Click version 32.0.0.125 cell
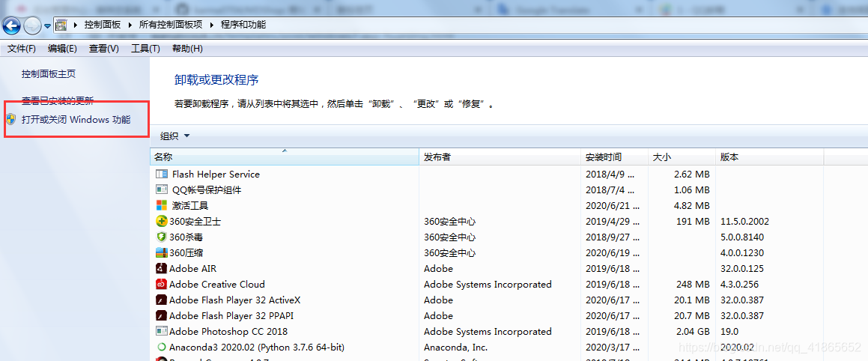The height and width of the screenshot is (361, 868). [741, 269]
